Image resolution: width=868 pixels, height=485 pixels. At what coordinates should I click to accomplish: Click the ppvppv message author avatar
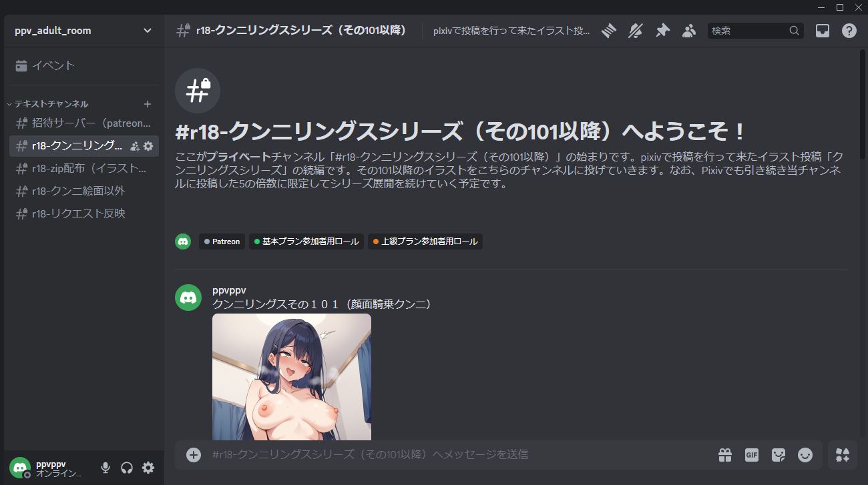(x=188, y=298)
